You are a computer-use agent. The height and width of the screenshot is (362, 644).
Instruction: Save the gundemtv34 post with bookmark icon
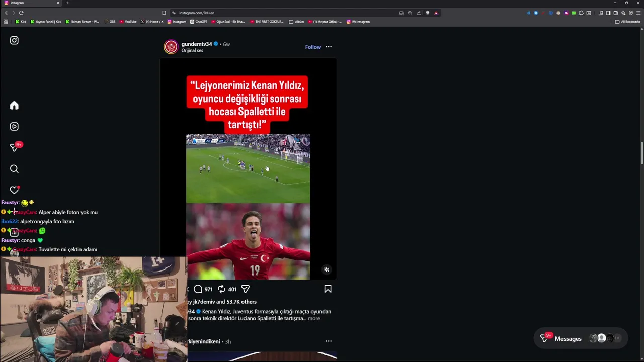click(328, 289)
